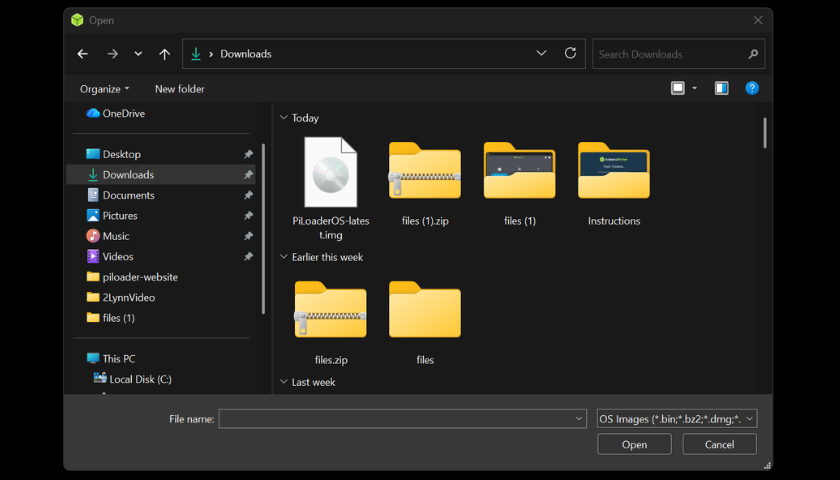Click the navigation pane scrollbar
840x480 pixels.
point(263,228)
